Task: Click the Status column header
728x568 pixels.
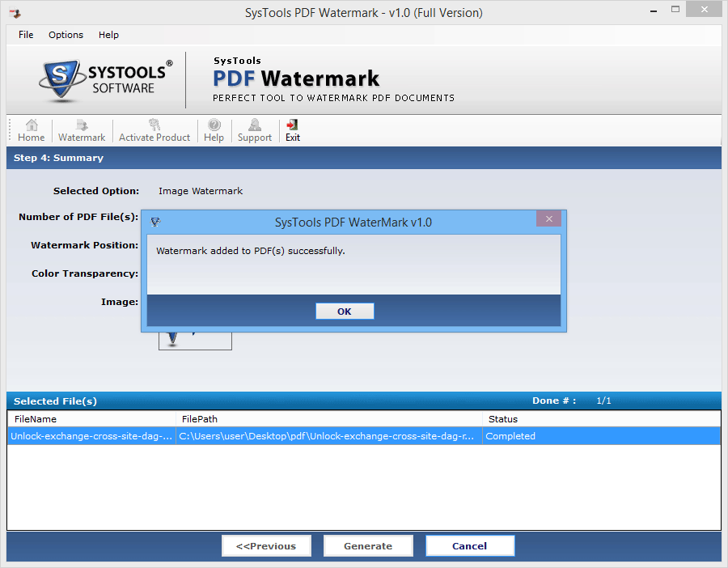Action: click(x=602, y=419)
